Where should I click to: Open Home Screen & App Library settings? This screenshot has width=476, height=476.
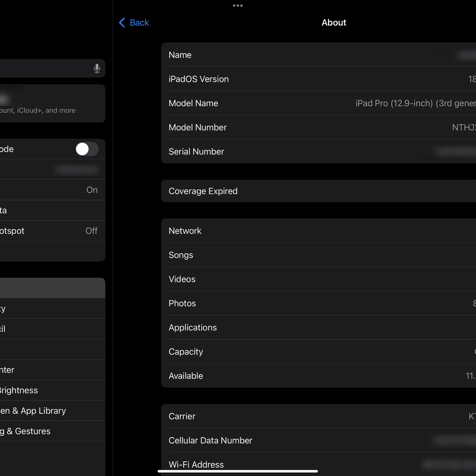tap(52, 411)
